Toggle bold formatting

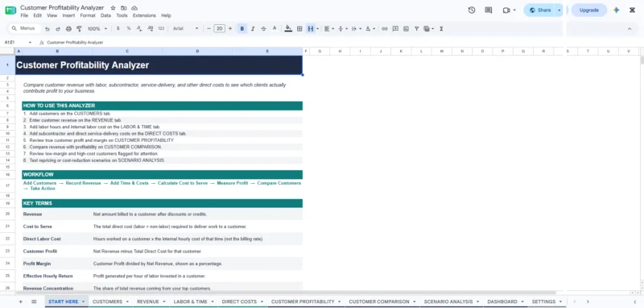(242, 29)
